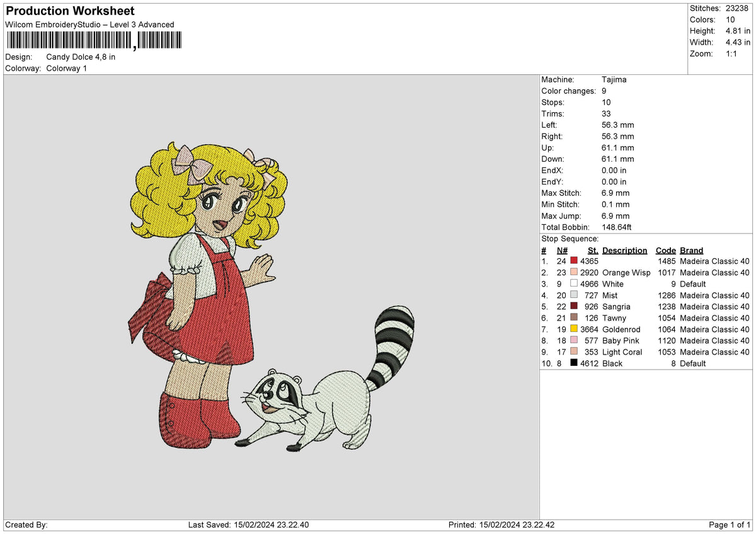Click the Production Worksheet title
Screen dimensions: 756x534
[x=70, y=11]
